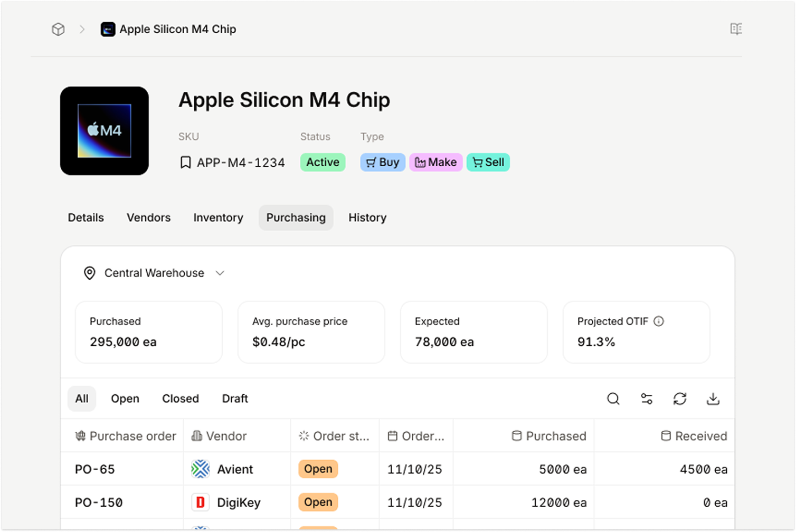Click the Make type badge
This screenshot has width=796, height=532.
(x=436, y=162)
